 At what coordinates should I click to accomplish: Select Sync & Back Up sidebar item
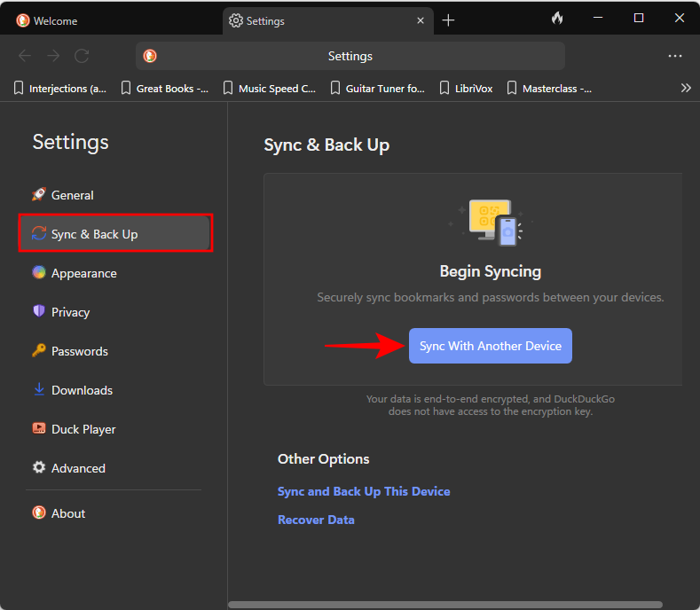click(x=115, y=234)
